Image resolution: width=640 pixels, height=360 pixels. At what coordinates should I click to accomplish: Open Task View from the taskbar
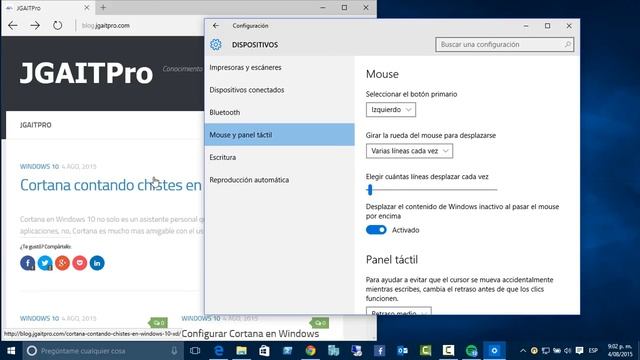(x=195, y=351)
